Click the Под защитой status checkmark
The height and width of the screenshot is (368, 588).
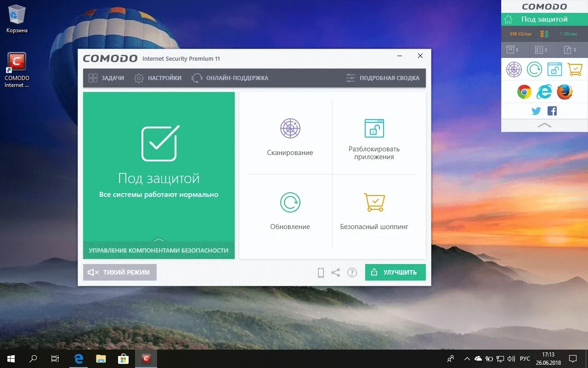coord(159,144)
